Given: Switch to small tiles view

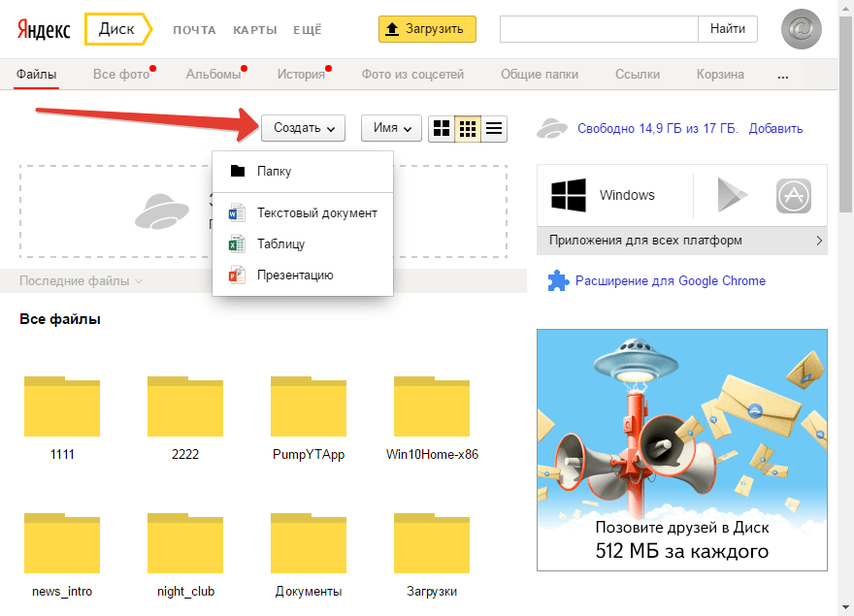Looking at the screenshot, I should click(x=468, y=128).
